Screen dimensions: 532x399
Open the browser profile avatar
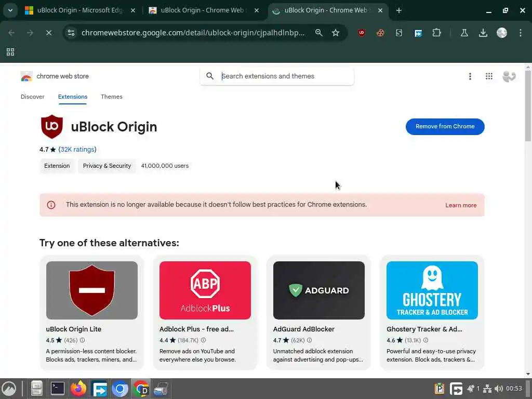click(x=502, y=33)
